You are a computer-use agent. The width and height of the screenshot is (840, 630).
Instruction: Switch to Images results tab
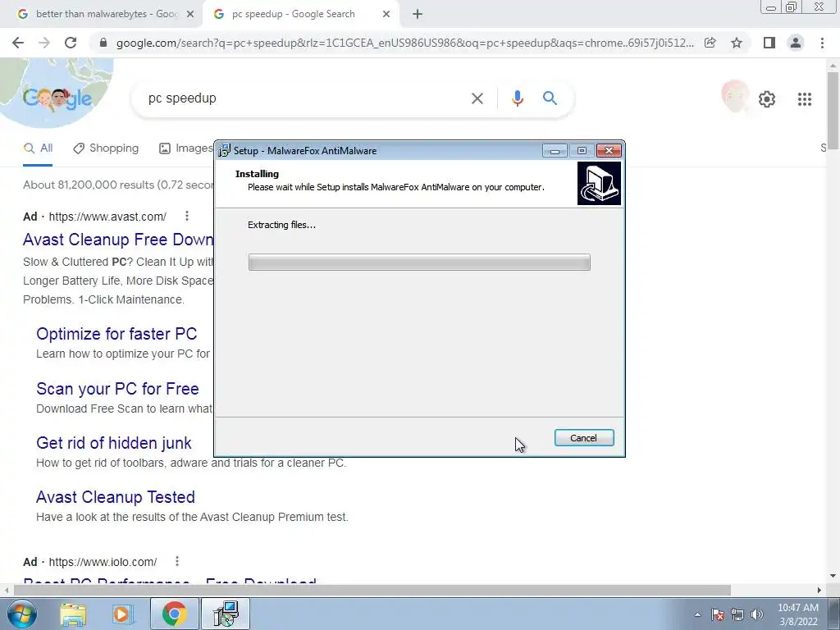186,148
